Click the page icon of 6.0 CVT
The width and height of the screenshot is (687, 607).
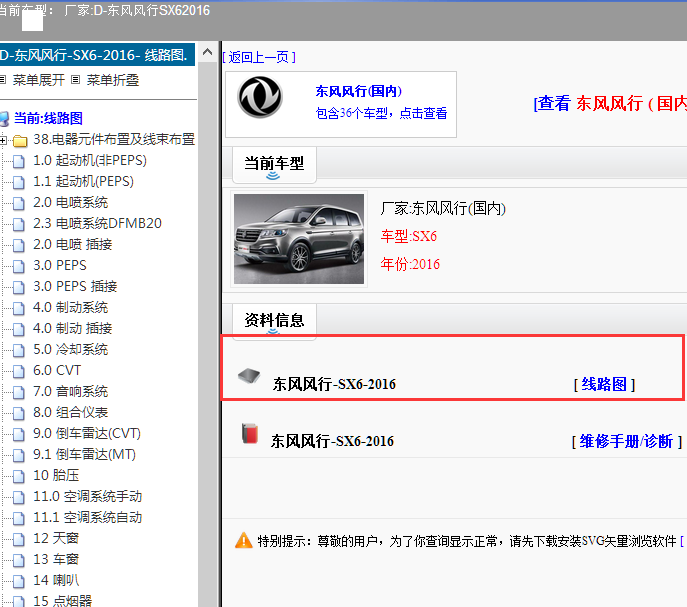click(19, 372)
